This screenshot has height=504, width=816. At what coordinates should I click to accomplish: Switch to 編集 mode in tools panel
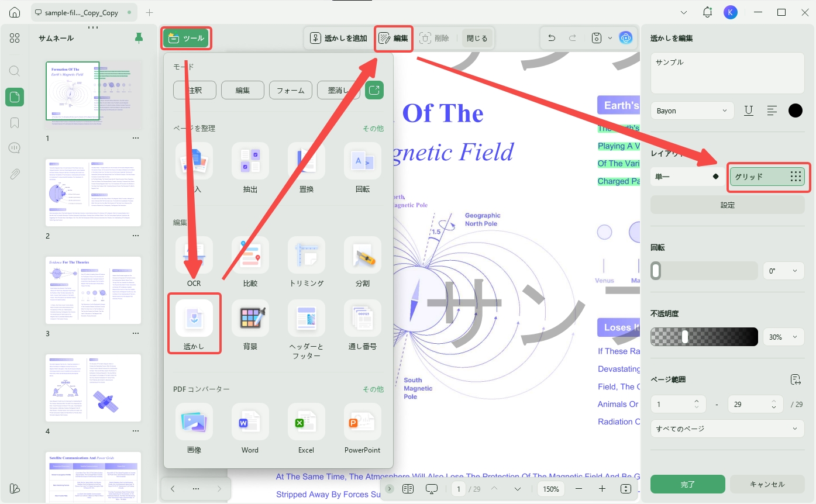pyautogui.click(x=243, y=90)
